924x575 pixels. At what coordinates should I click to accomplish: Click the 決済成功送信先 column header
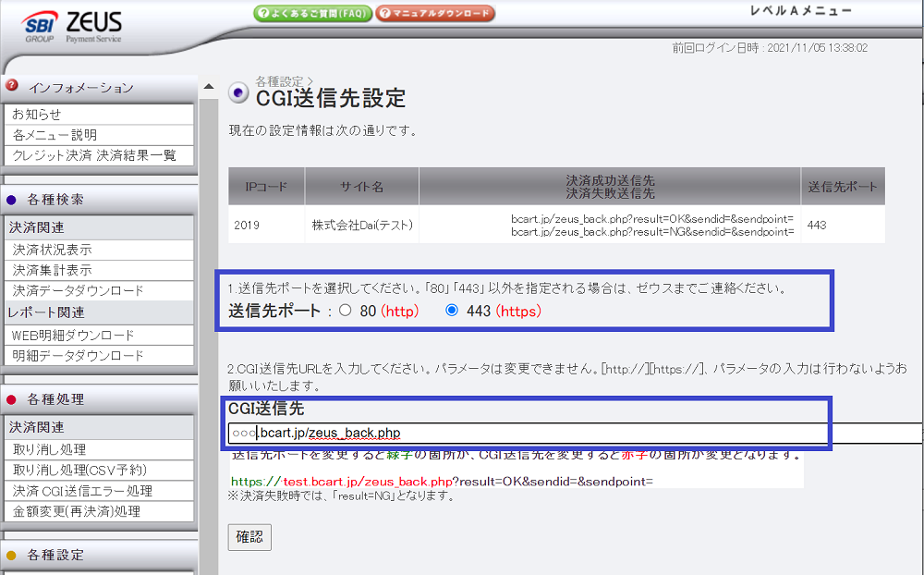610,187
